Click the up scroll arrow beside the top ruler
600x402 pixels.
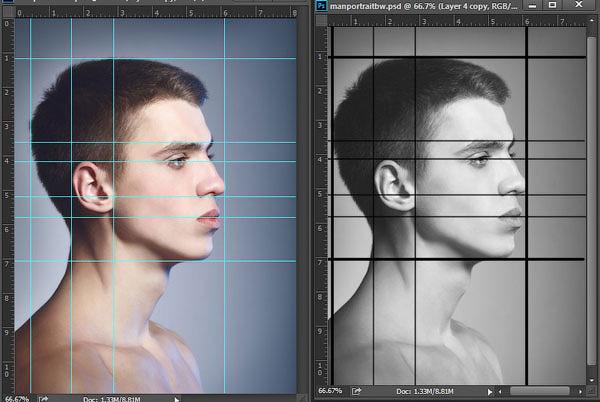pyautogui.click(x=592, y=21)
